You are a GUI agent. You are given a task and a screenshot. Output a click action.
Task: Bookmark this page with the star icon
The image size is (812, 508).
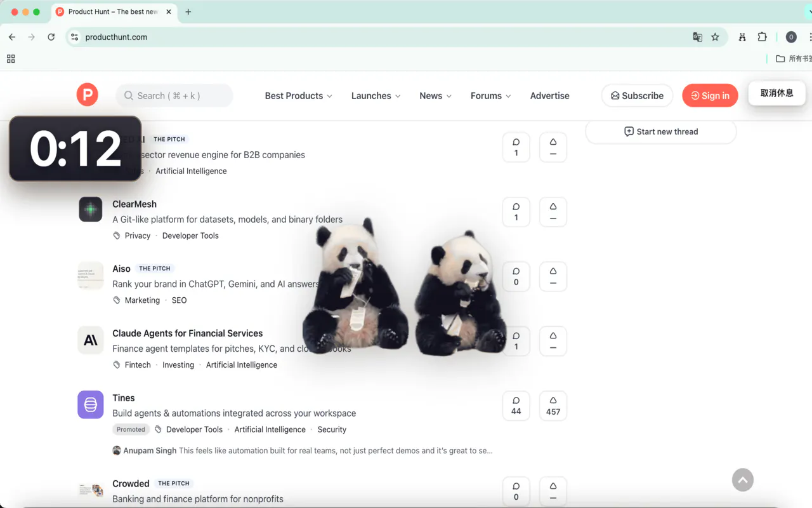pyautogui.click(x=716, y=37)
